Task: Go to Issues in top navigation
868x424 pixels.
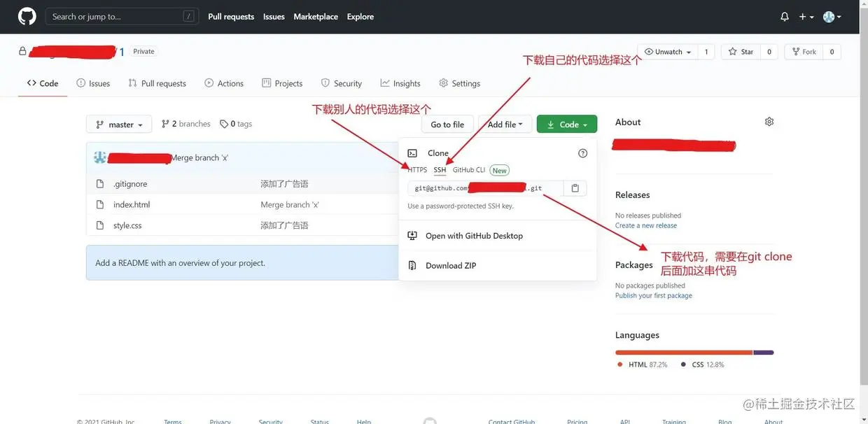Action: 274,17
